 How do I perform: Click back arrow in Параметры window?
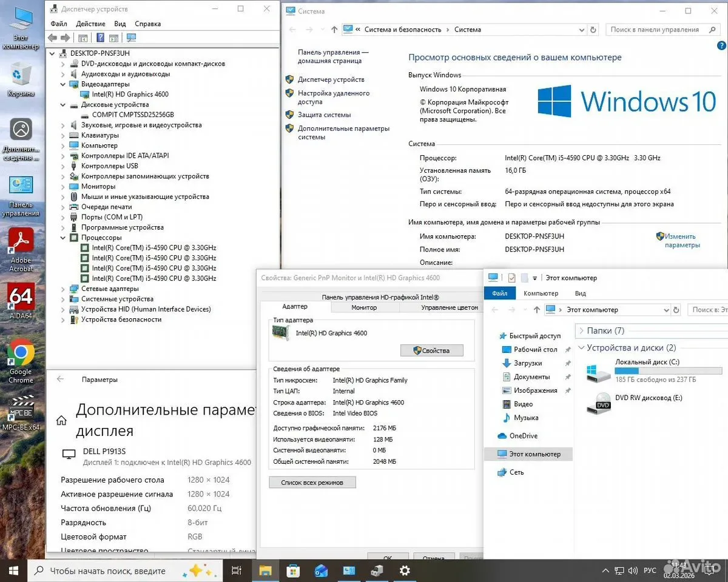[60, 379]
